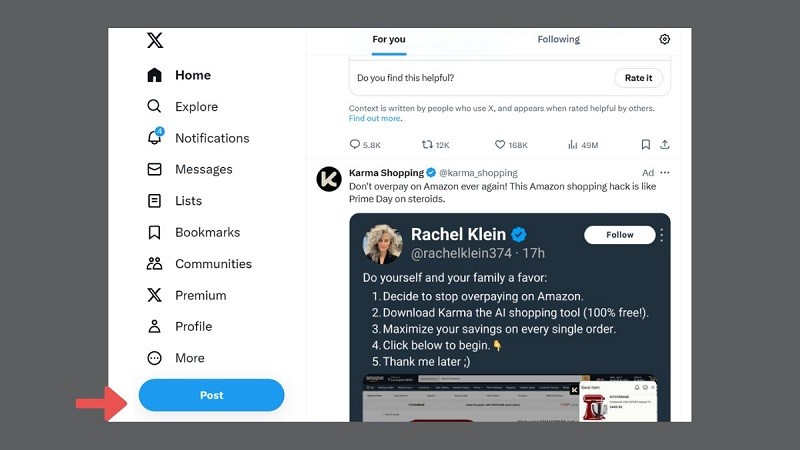Click the blue Post button
Viewport: 800px width, 450px height.
(x=211, y=395)
